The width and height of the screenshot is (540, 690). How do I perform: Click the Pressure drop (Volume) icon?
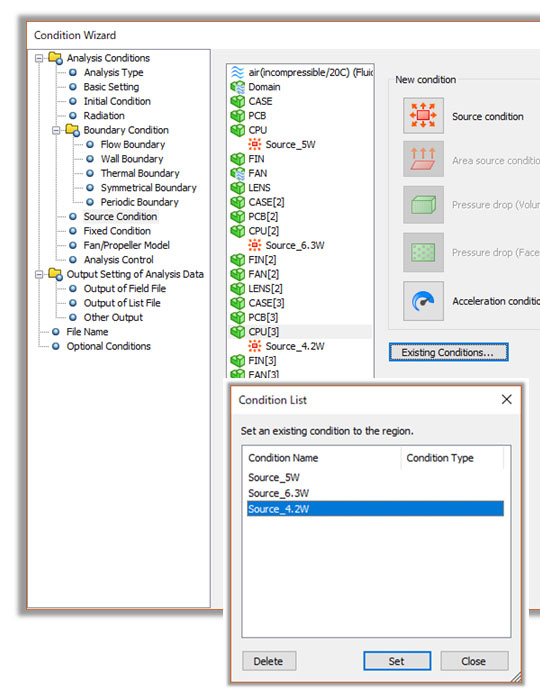423,205
